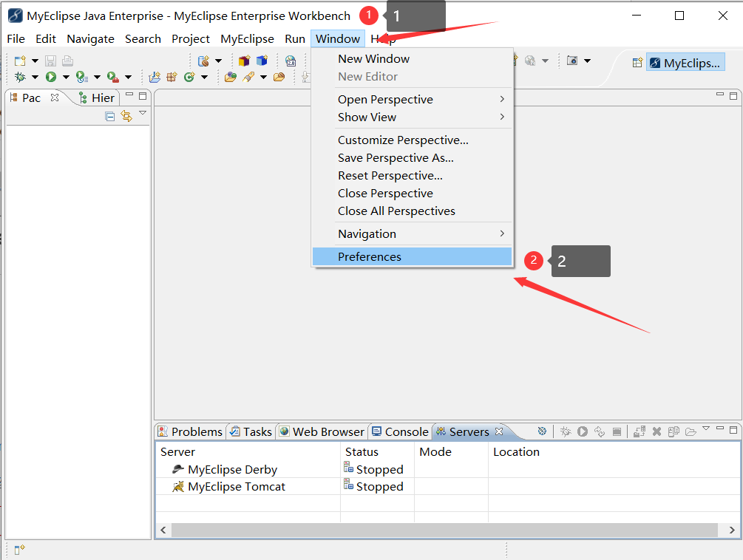This screenshot has width=743, height=560.
Task: Click the Open Type folder icon
Action: coord(231,77)
